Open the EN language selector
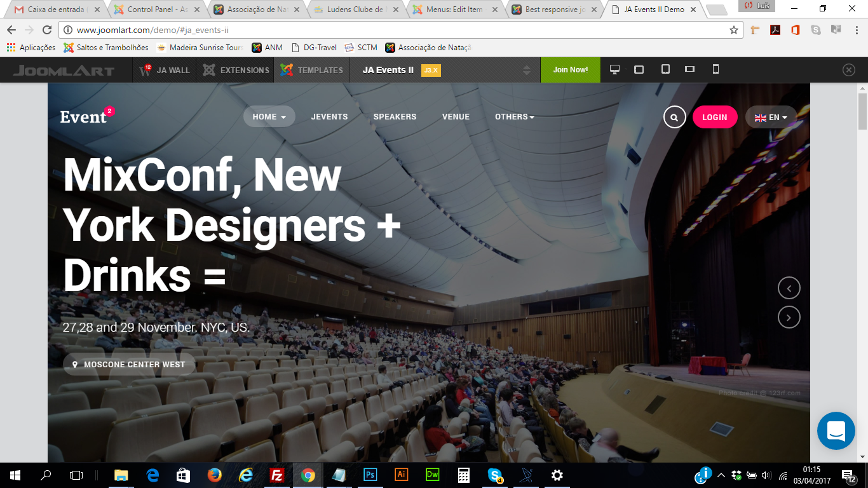Viewport: 868px width, 488px height. 771,117
